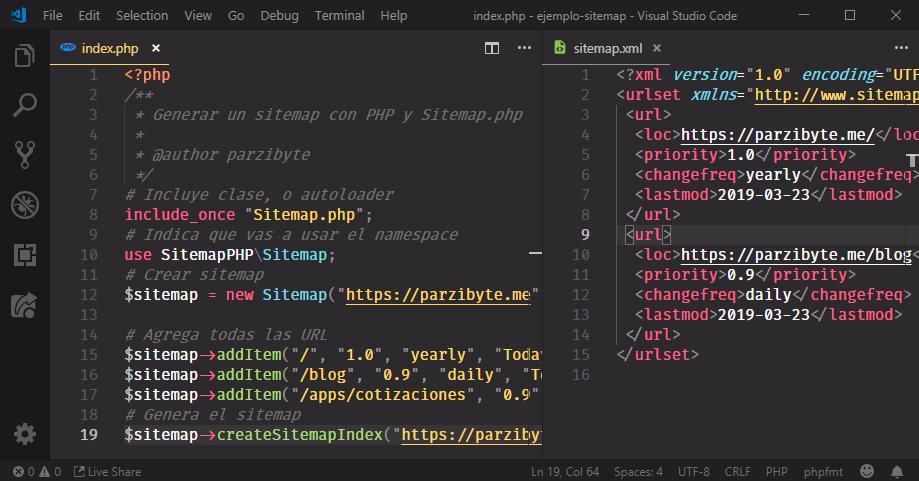Click the '@author parzibyte' comment
919x481 pixels.
[x=231, y=155]
